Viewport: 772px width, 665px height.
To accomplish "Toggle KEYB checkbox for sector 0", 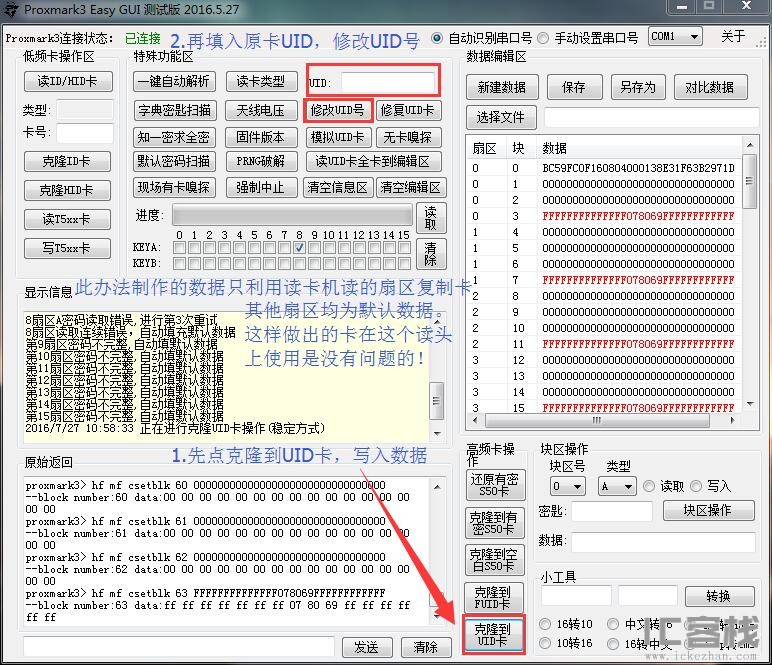I will 180,263.
